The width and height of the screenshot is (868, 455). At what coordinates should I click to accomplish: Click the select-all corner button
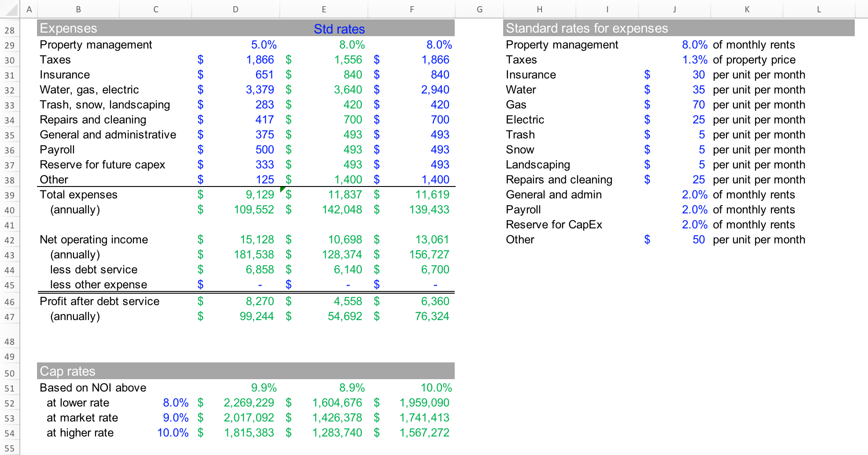11,9
